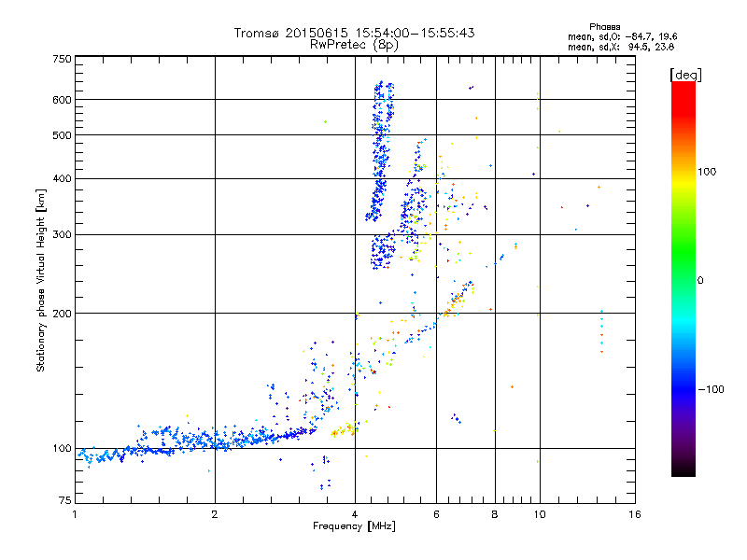
Task: Click the 'Stationary phase Virtual Height [km]' label
Action: pyautogui.click(x=41, y=280)
